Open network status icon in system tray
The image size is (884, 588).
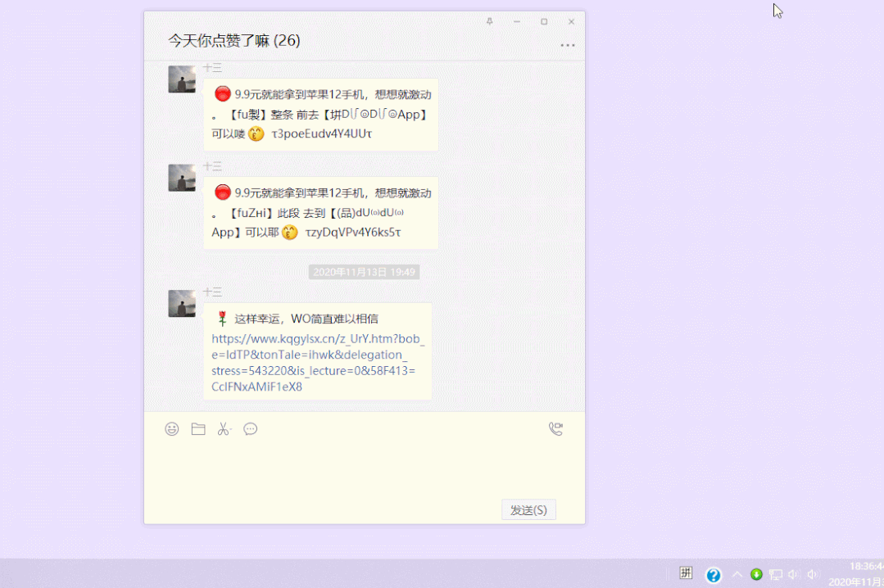coord(776,575)
